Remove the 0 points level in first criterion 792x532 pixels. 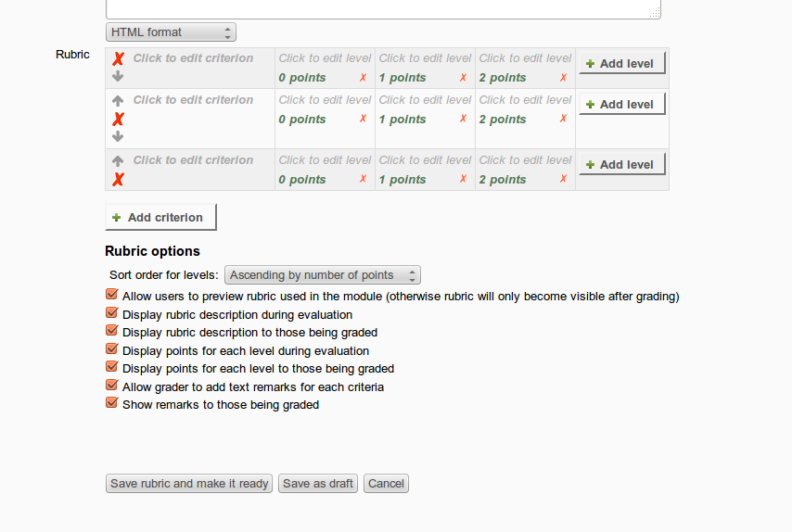[363, 77]
